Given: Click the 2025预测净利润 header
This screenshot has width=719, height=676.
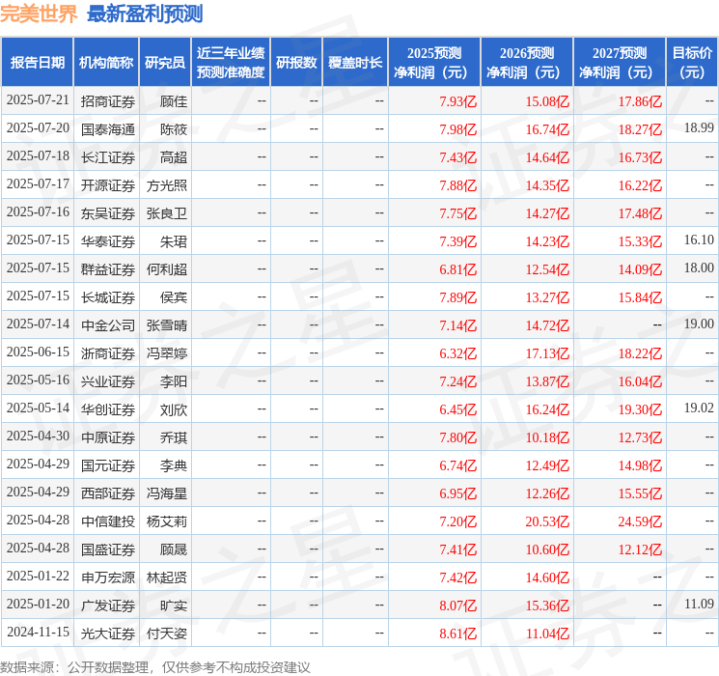Looking at the screenshot, I should tap(434, 62).
